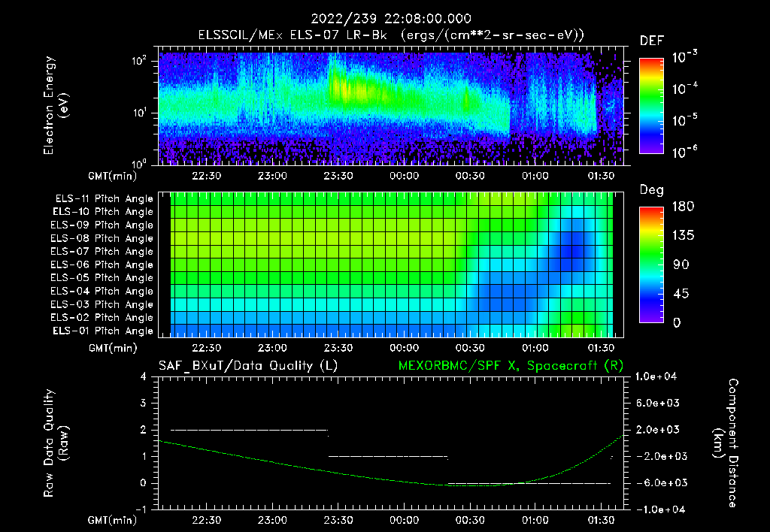Image resolution: width=770 pixels, height=532 pixels.
Task: Click the Raw Data Quality (Raw) axis label
Action: [56, 443]
